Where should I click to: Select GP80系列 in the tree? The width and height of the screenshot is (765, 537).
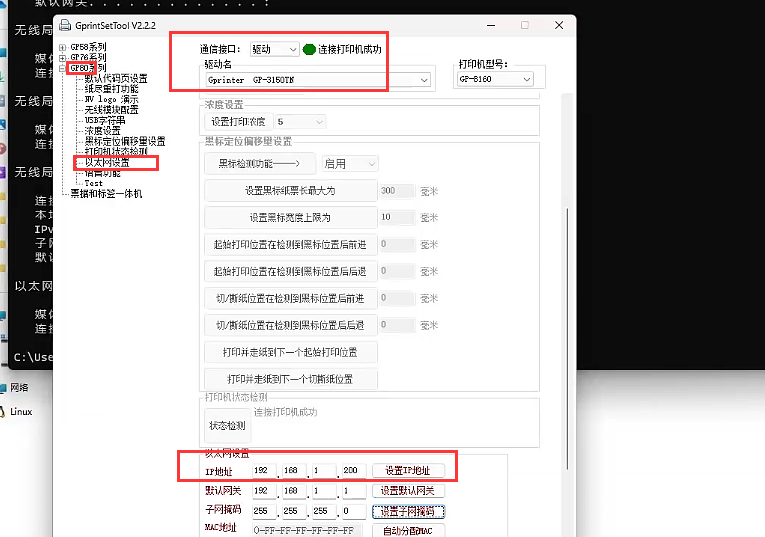tap(88, 68)
